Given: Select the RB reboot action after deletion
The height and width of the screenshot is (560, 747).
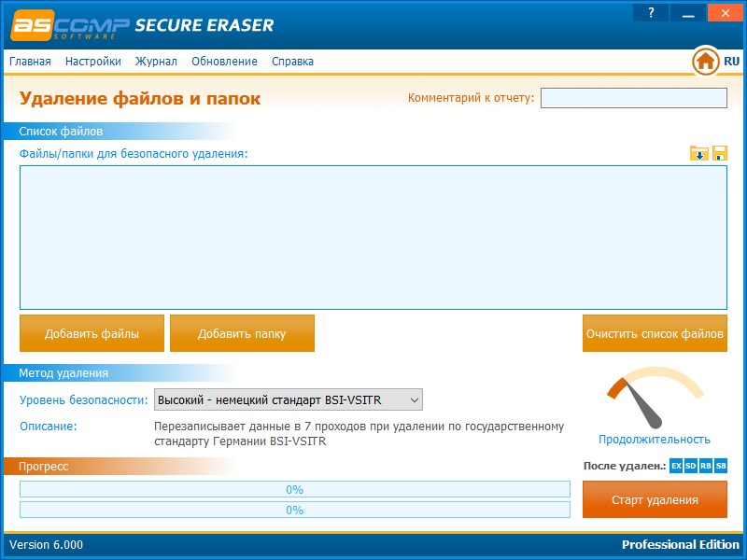Looking at the screenshot, I should pyautogui.click(x=707, y=465).
